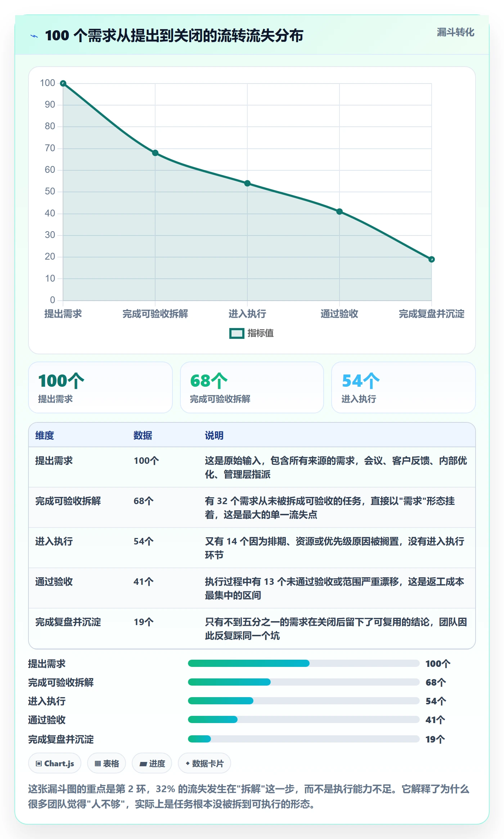Click the lightning icon beside the title
This screenshot has width=504, height=839.
[34, 36]
